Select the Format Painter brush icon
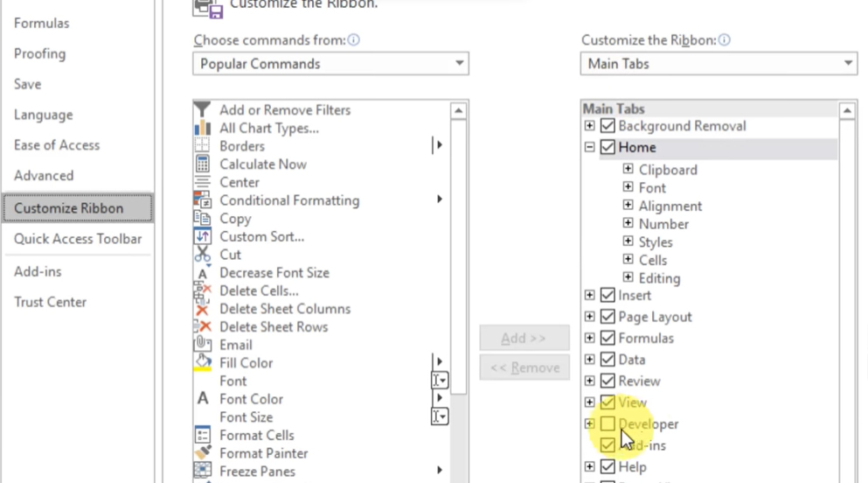Image resolution: width=868 pixels, height=483 pixels. pyautogui.click(x=203, y=453)
